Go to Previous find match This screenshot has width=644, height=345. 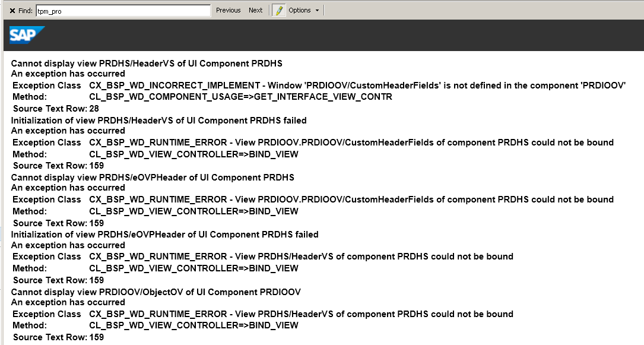pyautogui.click(x=229, y=10)
